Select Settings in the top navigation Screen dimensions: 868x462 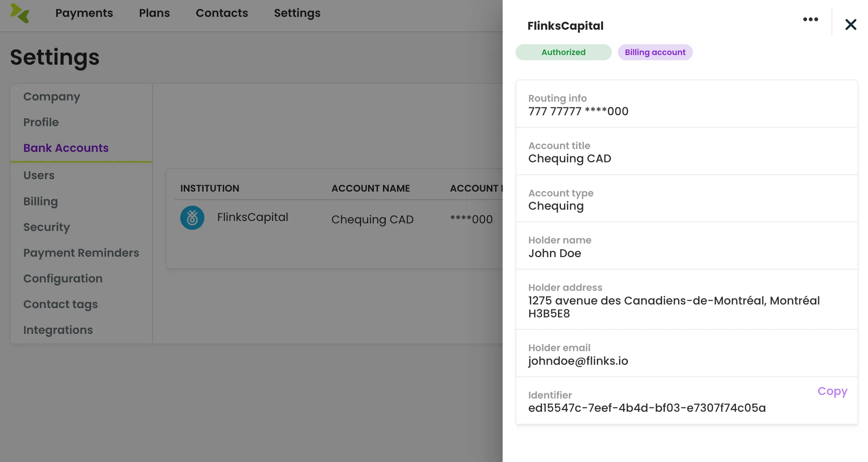(297, 13)
